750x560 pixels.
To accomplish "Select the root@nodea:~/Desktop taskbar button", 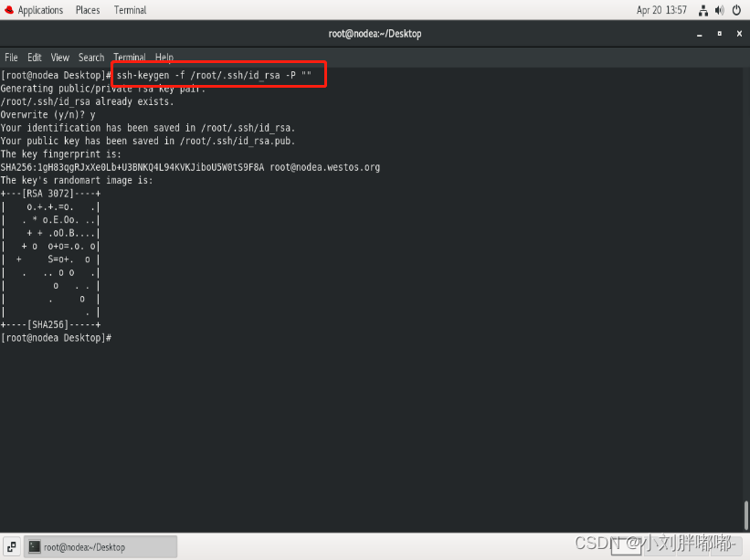I will [100, 546].
